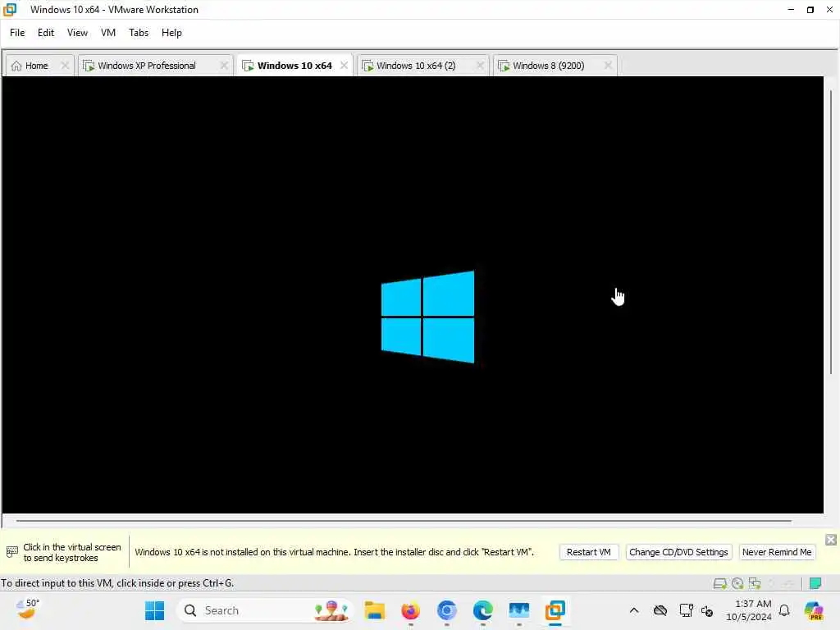840x630 pixels.
Task: Click the hard disk status icon
Action: [x=720, y=583]
